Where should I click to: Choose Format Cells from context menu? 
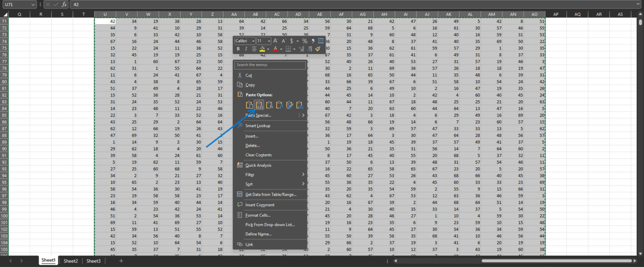click(258, 215)
